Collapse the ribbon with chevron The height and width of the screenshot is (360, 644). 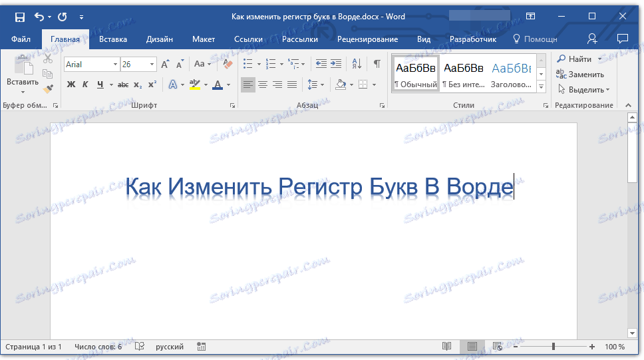[629, 106]
